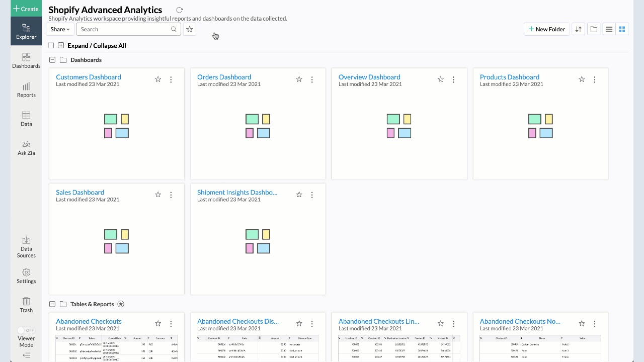Collapse the Dashboards folder
644x362 pixels.
click(52, 60)
